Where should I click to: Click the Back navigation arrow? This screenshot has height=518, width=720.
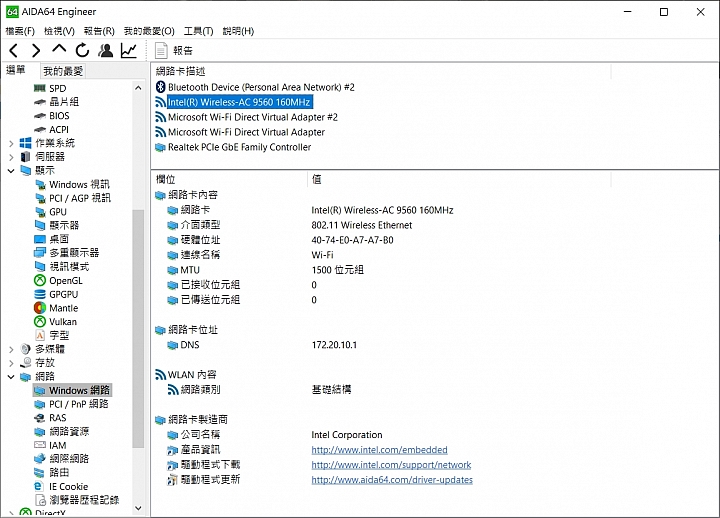[14, 50]
